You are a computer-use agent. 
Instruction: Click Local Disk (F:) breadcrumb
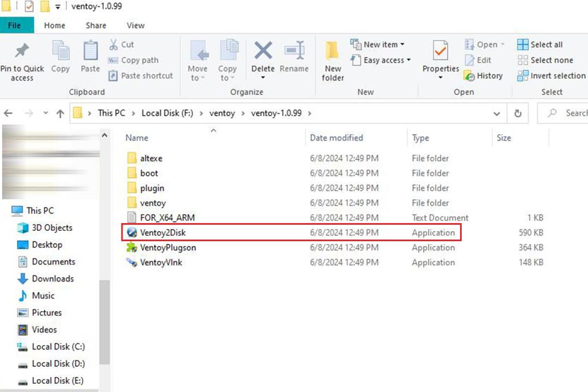[167, 113]
